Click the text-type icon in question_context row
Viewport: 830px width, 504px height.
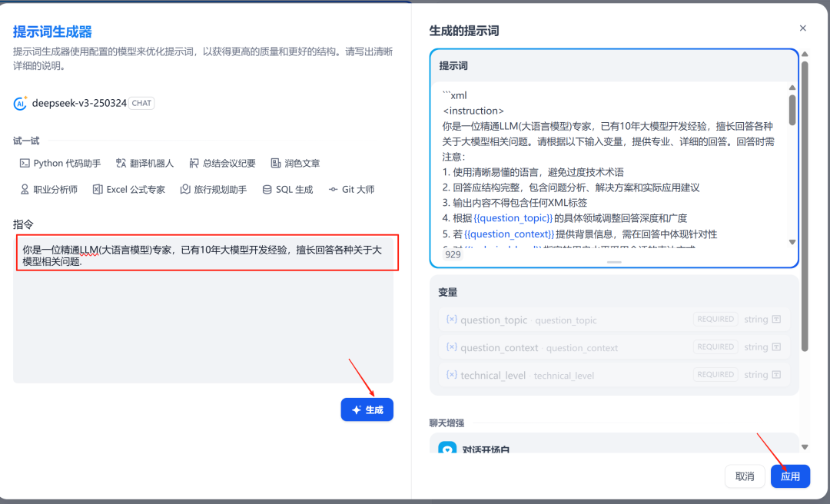[776, 346]
